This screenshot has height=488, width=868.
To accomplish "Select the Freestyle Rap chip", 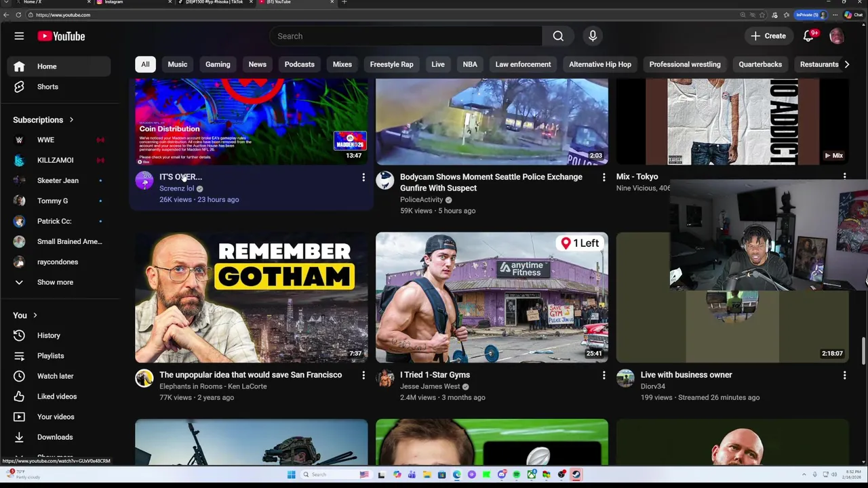I will (x=391, y=64).
